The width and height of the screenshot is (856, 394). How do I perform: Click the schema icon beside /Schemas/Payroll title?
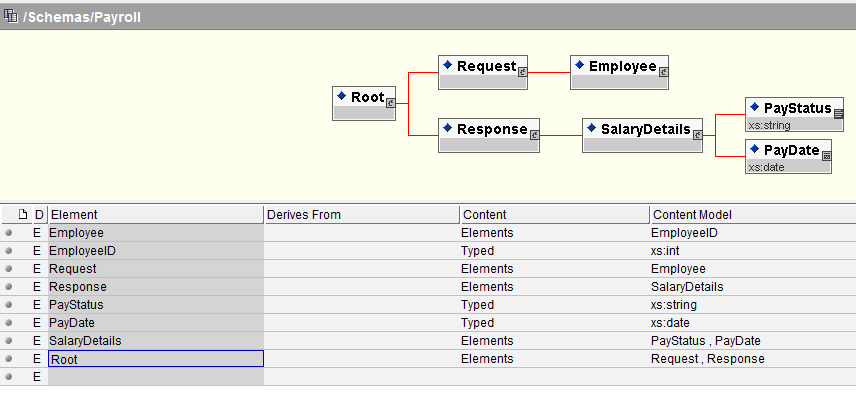point(10,16)
